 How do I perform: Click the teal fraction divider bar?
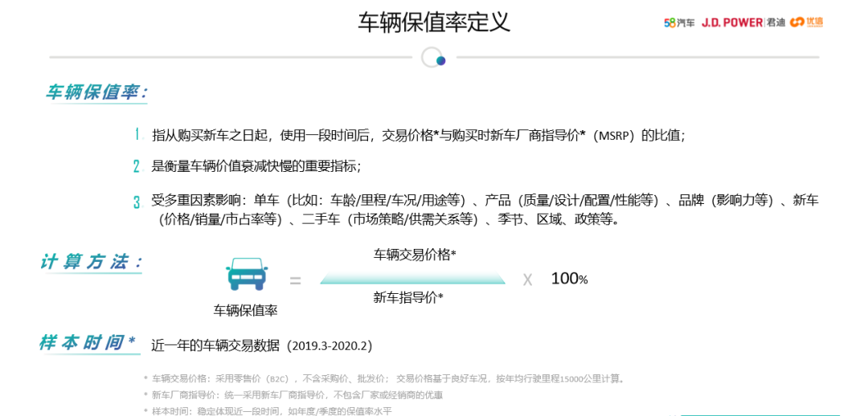point(413,279)
